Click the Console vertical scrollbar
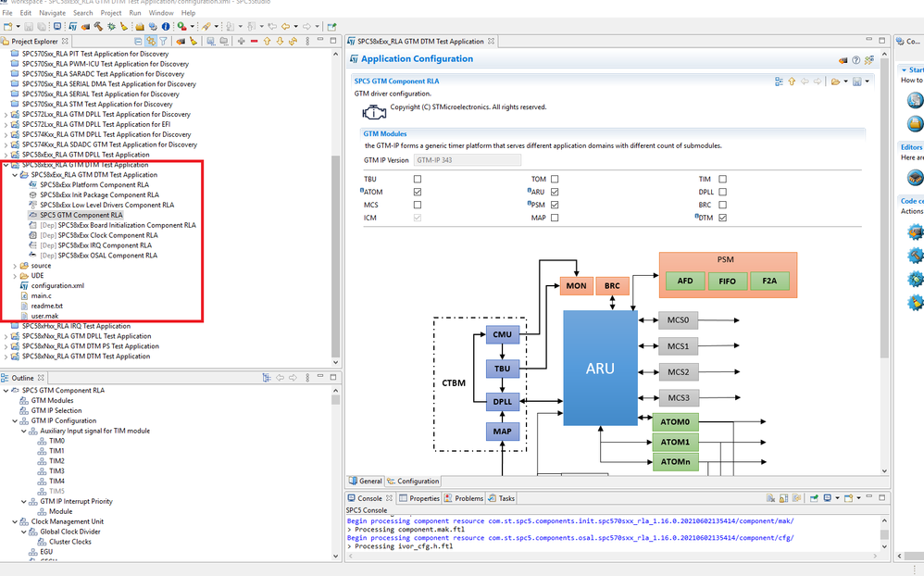The width and height of the screenshot is (924, 576). pyautogui.click(x=884, y=534)
